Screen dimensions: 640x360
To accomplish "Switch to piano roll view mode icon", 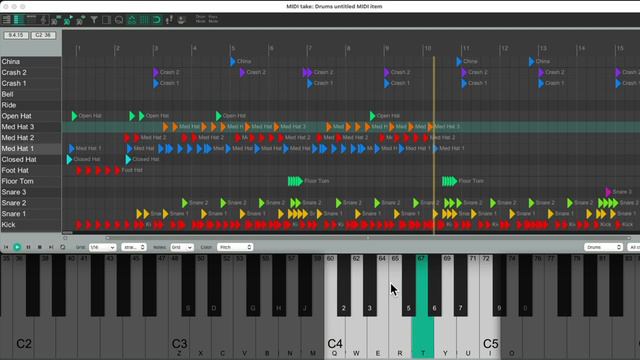I will pos(31,20).
